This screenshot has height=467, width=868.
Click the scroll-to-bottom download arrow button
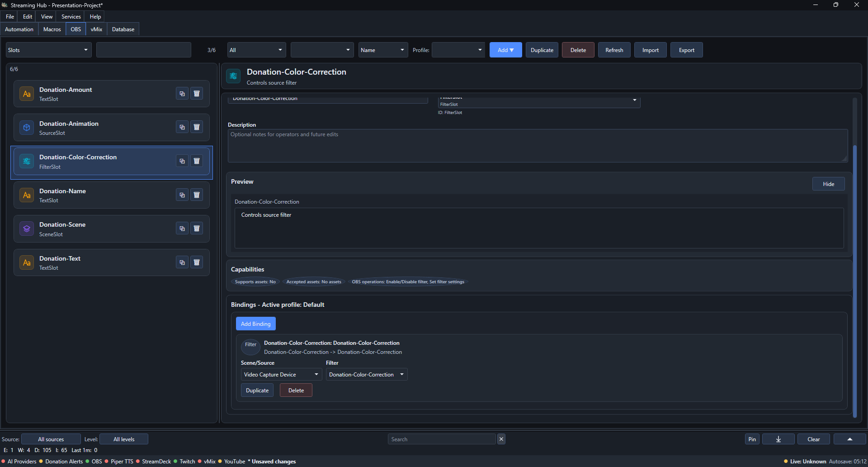point(778,439)
